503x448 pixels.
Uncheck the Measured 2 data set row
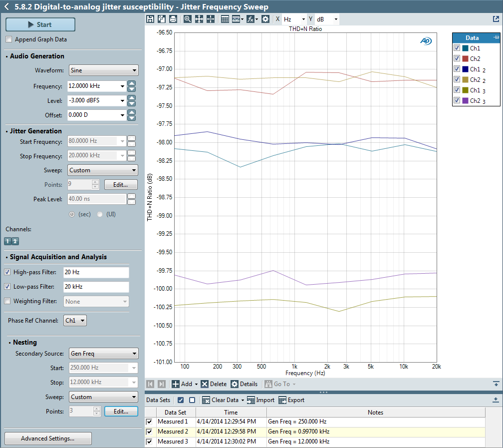pyautogui.click(x=149, y=432)
